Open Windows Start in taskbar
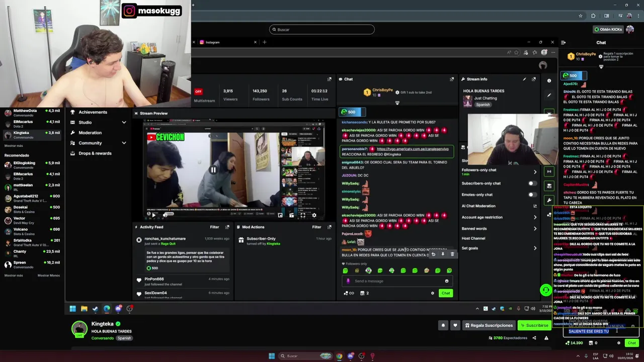Screen dimensions: 644x362 point(272,356)
